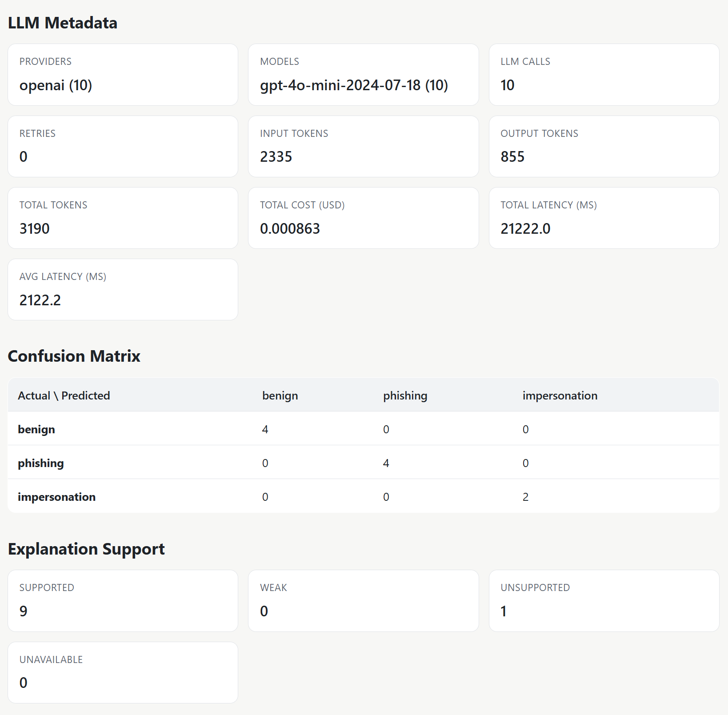Click the "AVG LATENCY (MS)" card label
Viewport: 728px width, 715px height.
63,276
